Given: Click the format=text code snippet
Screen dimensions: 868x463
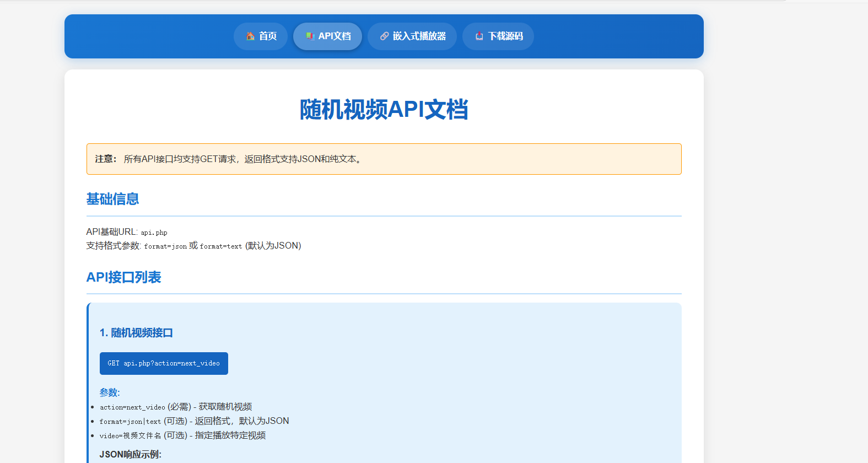Looking at the screenshot, I should [x=220, y=246].
